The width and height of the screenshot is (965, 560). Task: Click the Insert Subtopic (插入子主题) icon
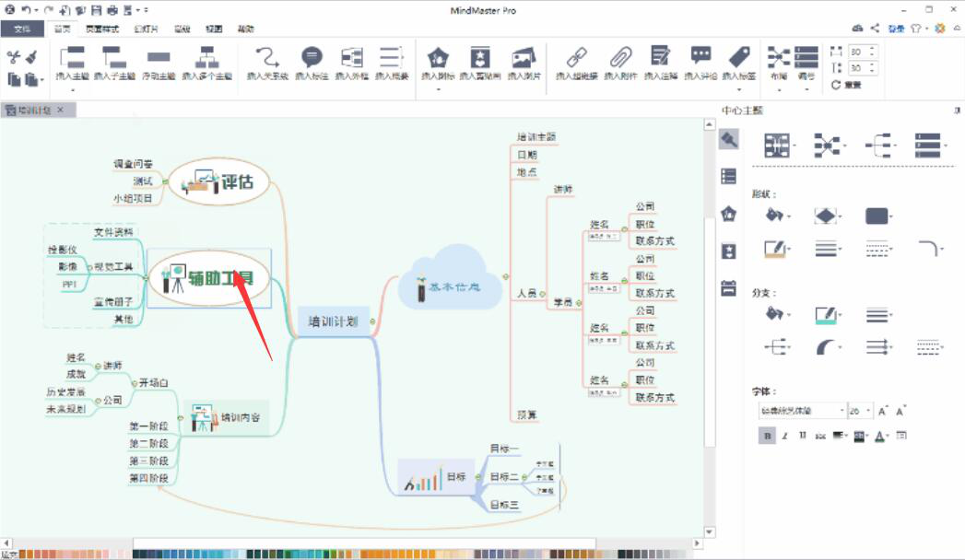click(114, 57)
